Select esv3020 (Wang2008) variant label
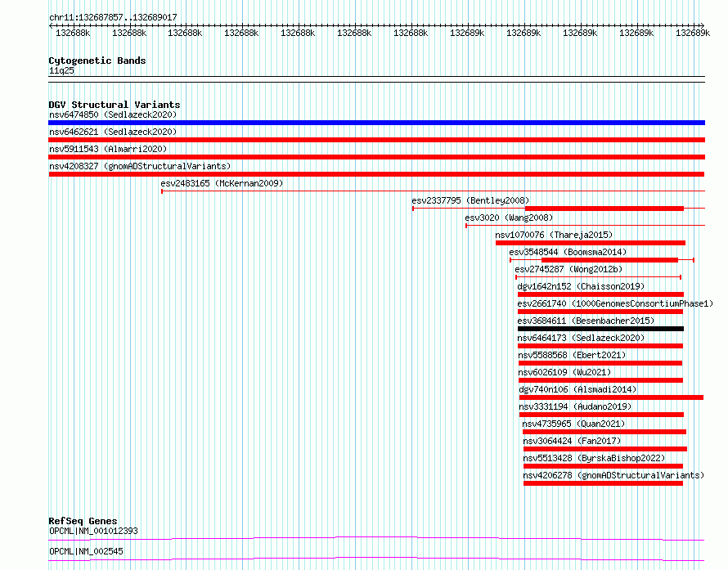Screen dimensions: 728x570 tap(509, 218)
